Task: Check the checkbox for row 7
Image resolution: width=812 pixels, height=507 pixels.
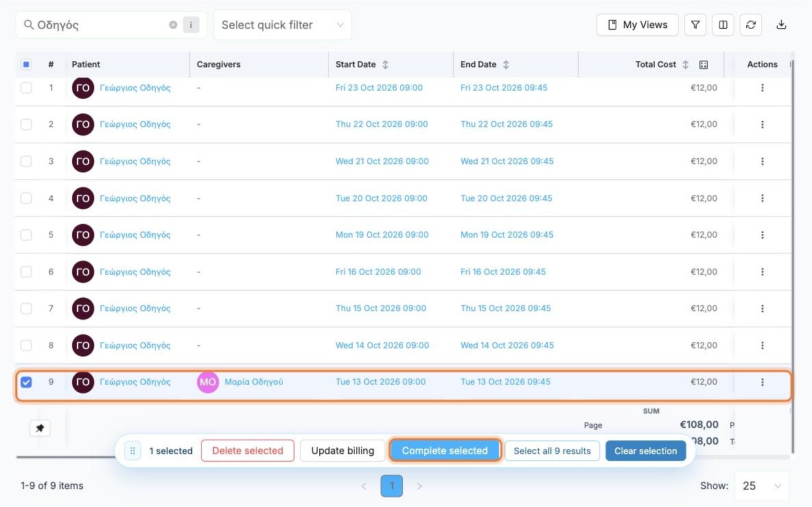Action: (x=26, y=308)
